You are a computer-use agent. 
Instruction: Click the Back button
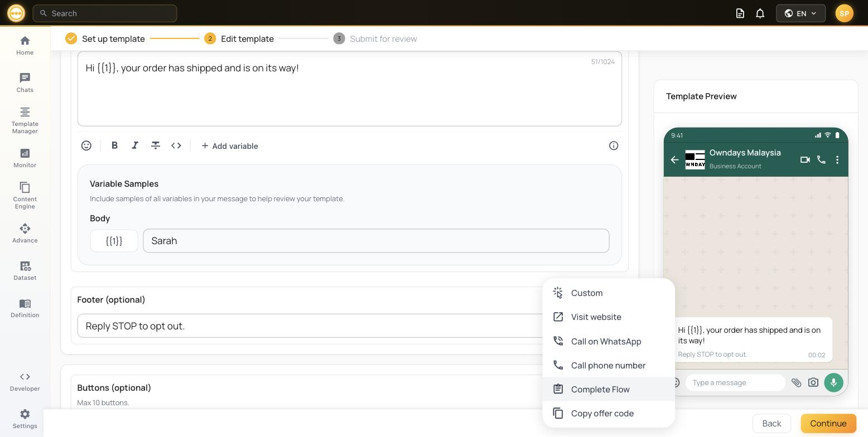click(x=771, y=423)
